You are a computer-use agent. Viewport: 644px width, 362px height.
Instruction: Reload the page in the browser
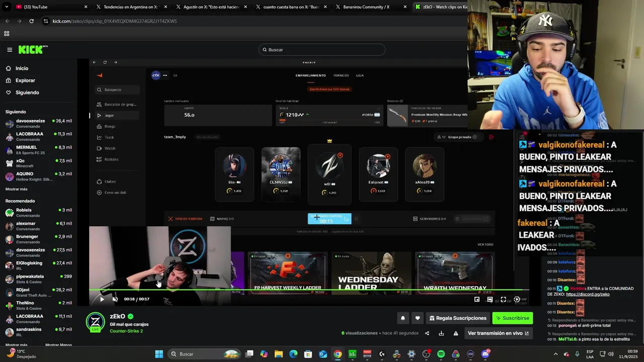pyautogui.click(x=31, y=21)
